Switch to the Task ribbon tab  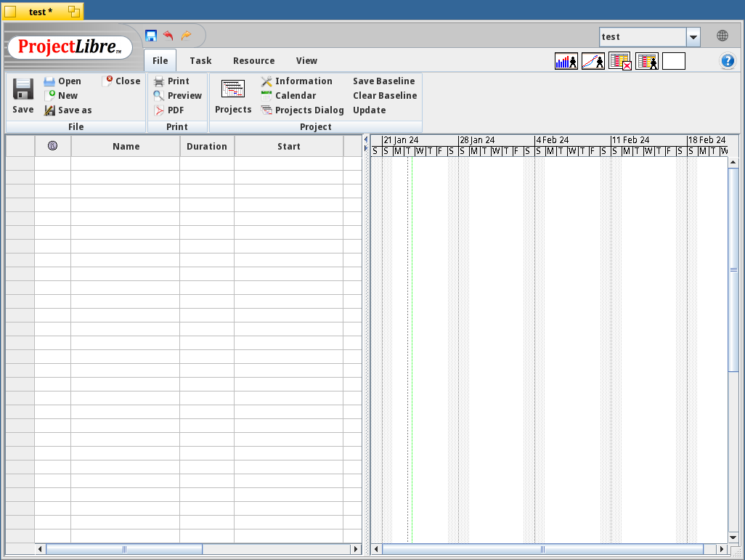(200, 60)
